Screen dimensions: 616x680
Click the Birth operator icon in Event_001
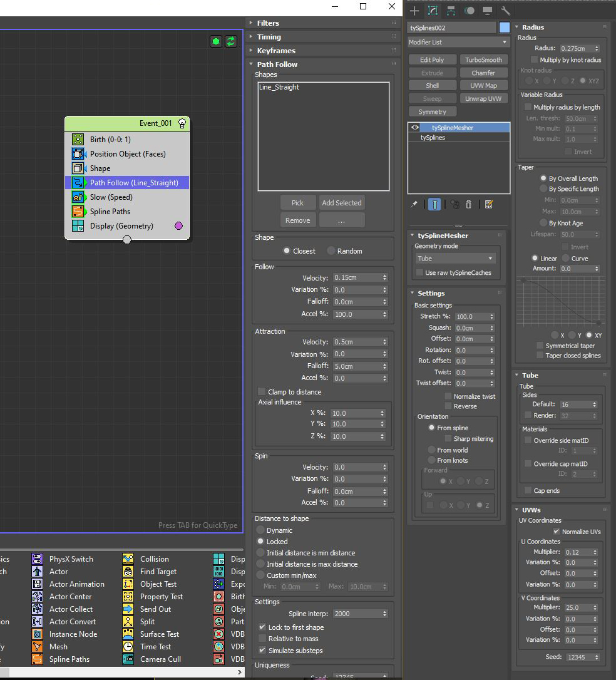pyautogui.click(x=78, y=140)
